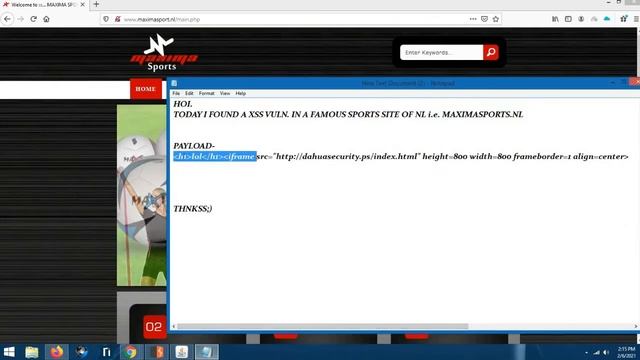Image resolution: width=640 pixels, height=360 pixels.
Task: Reload the maximasport.nl page
Action: pos(33,19)
